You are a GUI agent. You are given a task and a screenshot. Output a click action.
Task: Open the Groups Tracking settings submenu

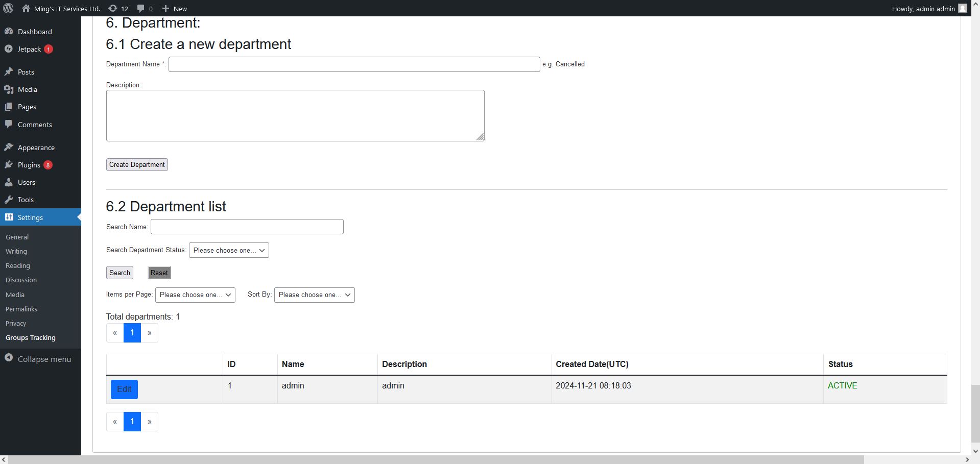coord(31,338)
